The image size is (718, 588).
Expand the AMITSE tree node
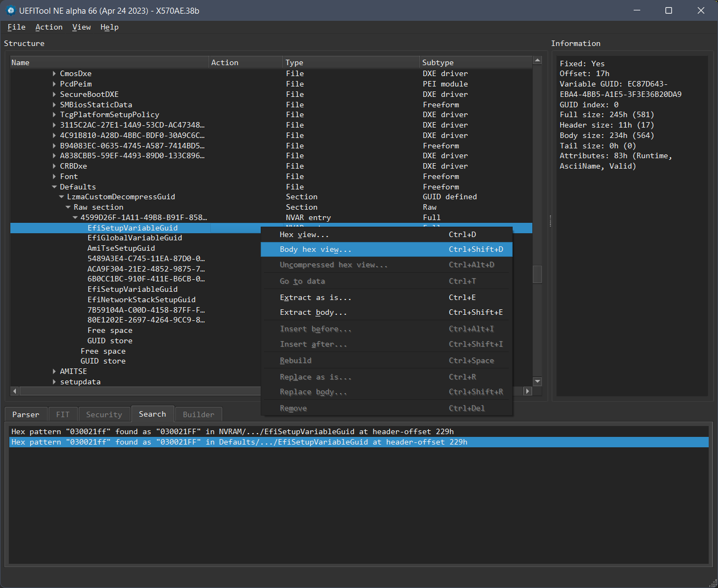[x=54, y=371]
